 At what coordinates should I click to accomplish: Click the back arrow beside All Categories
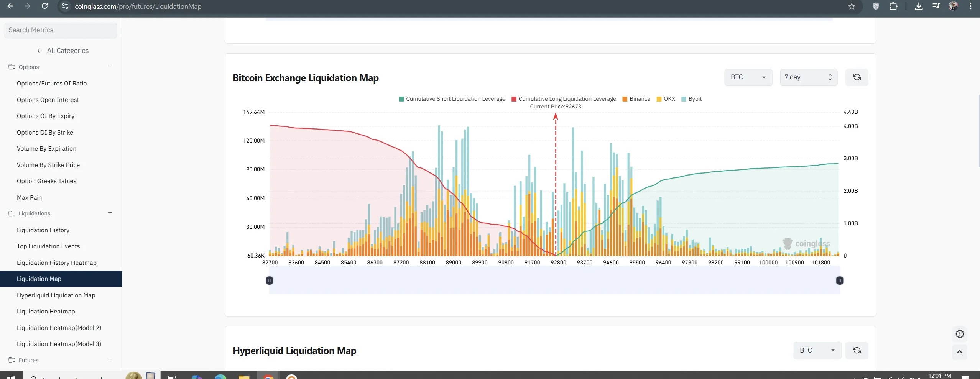click(x=39, y=51)
